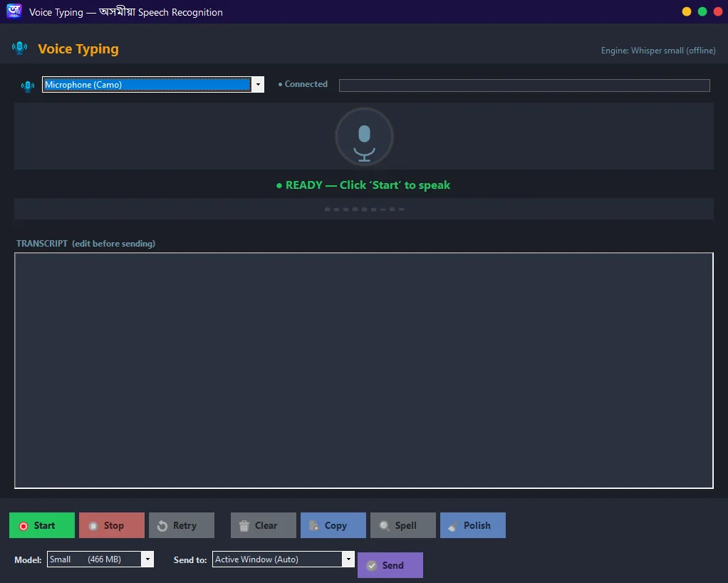This screenshot has width=728, height=583.
Task: Click the large round microphone button
Action: point(365,137)
